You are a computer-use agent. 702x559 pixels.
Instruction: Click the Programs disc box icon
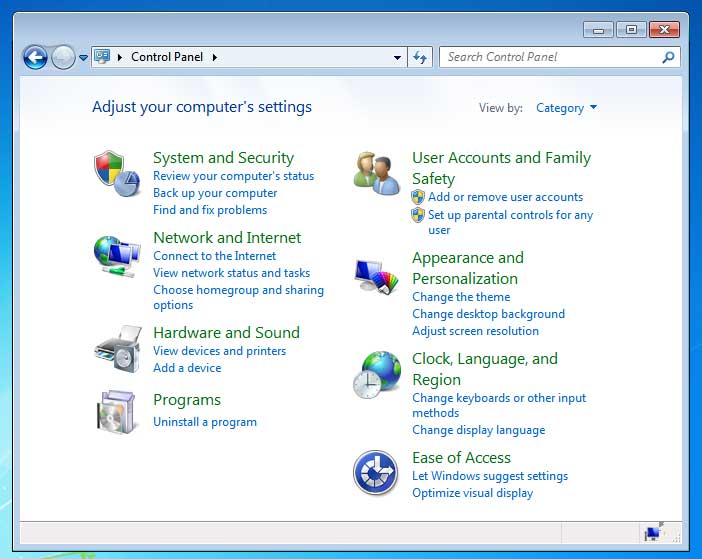click(116, 412)
